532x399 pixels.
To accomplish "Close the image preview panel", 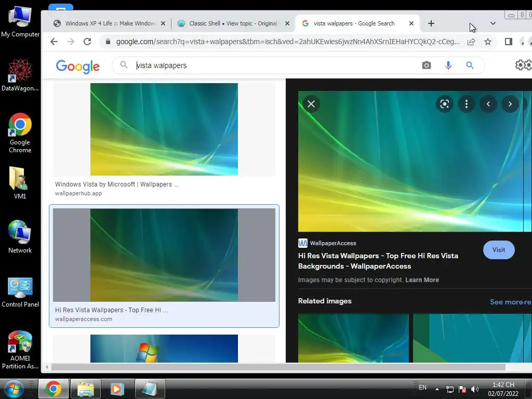I will tap(311, 104).
